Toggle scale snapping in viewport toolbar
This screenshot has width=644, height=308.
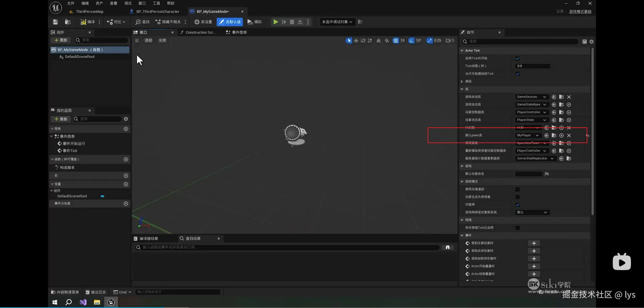pos(429,41)
